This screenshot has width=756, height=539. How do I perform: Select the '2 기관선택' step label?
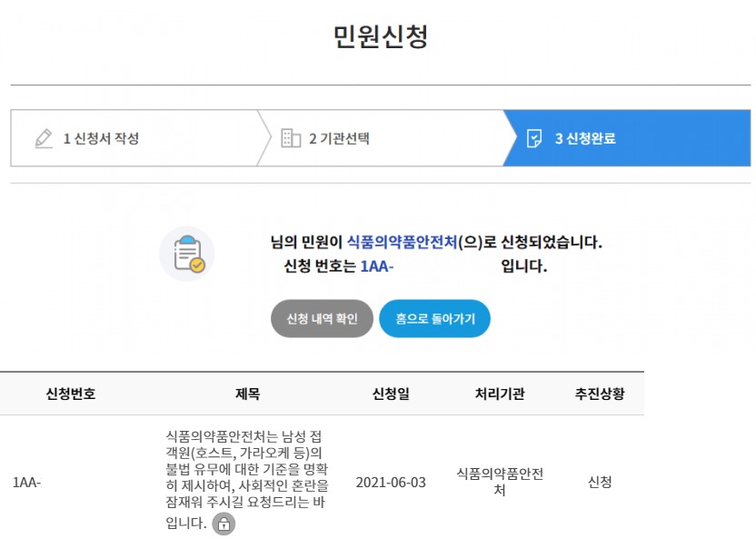pos(339,139)
